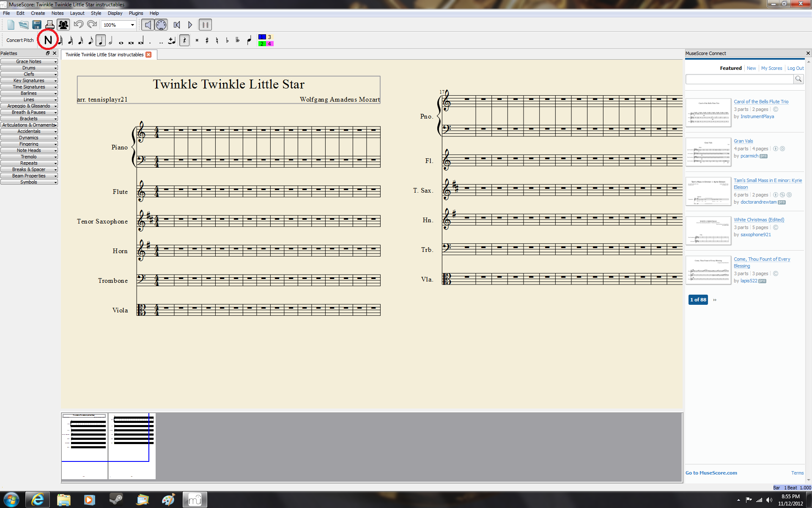Click the zoom level percentage dropdown

(117, 25)
